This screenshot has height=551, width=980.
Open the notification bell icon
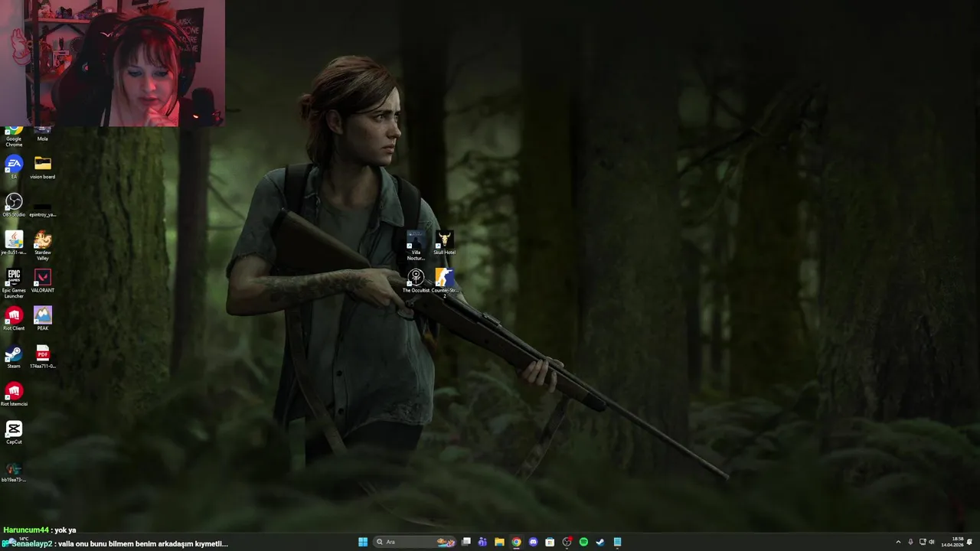(970, 542)
